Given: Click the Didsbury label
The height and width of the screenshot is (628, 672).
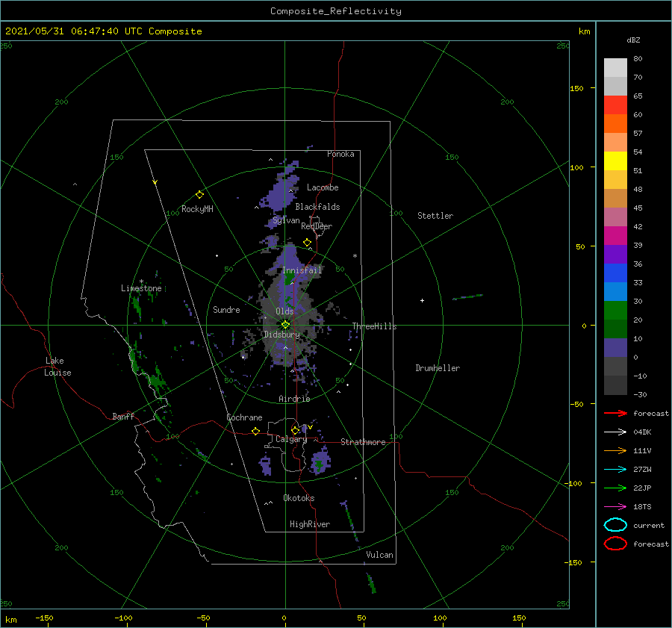Looking at the screenshot, I should point(281,335).
